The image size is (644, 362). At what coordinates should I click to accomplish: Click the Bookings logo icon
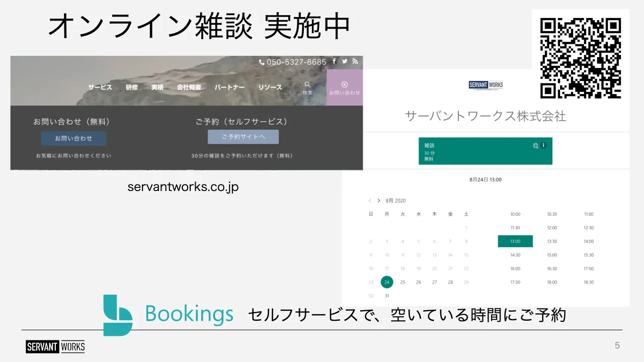(x=118, y=315)
